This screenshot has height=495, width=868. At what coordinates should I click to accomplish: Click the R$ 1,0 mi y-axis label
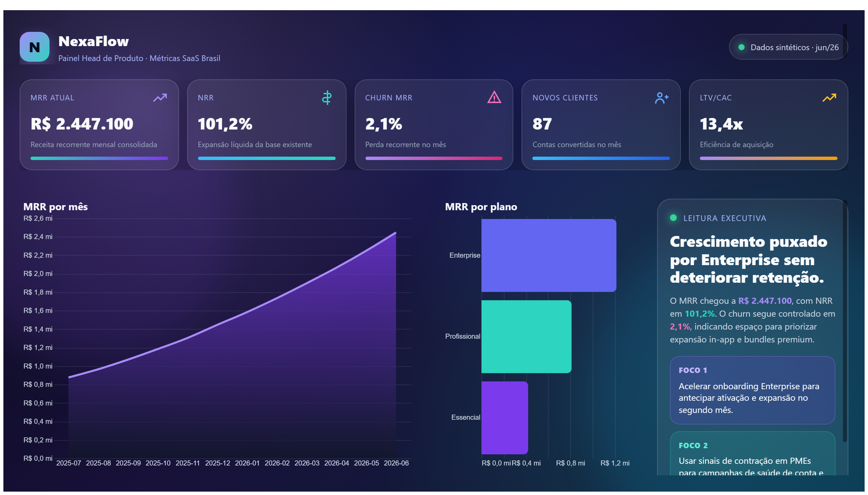pos(38,366)
